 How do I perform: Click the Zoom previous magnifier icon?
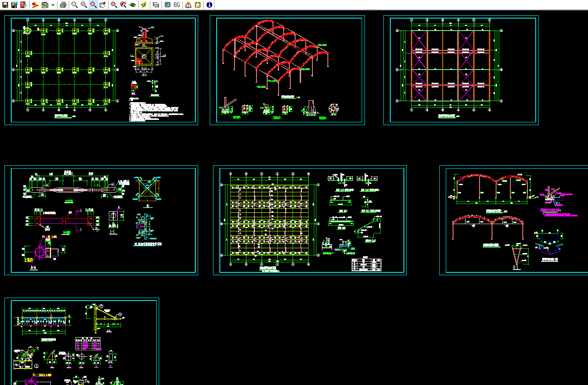(123, 5)
